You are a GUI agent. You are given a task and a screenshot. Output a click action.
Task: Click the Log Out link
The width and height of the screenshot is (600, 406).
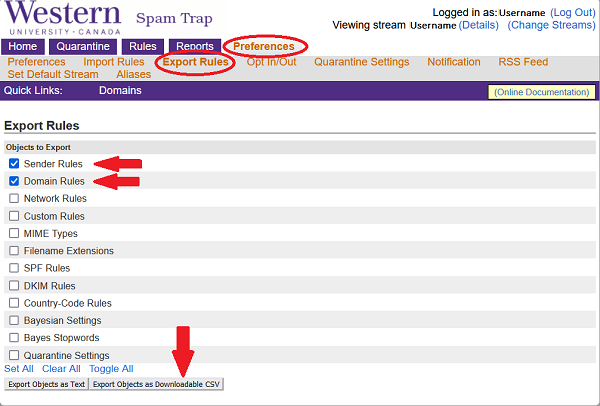point(573,12)
